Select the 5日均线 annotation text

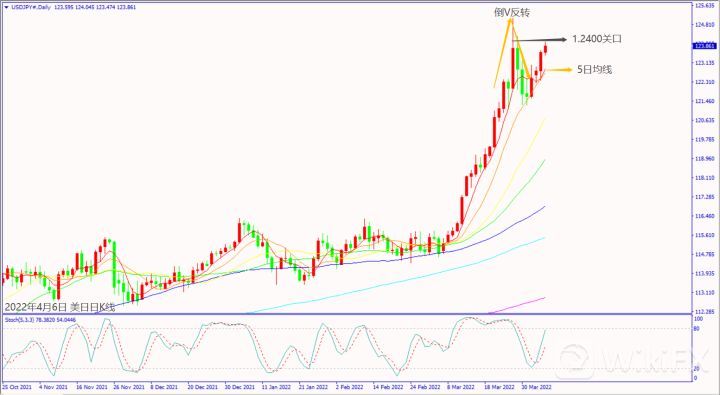coord(595,70)
